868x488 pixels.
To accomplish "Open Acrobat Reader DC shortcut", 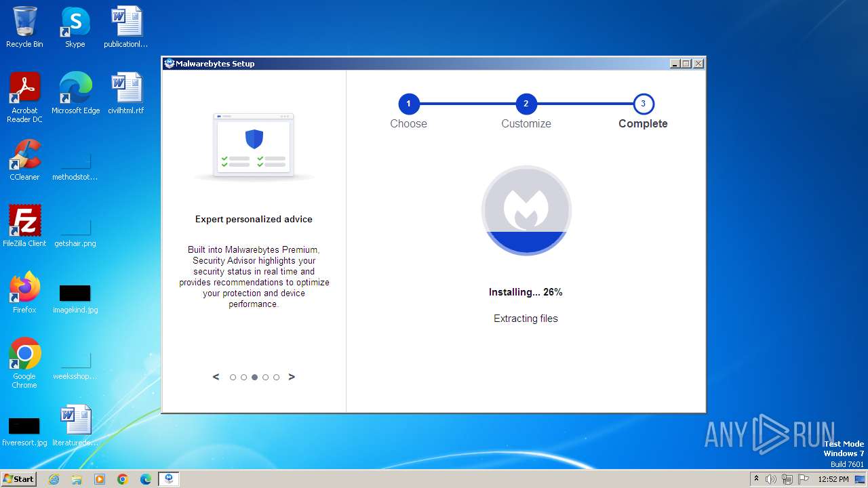I will pyautogui.click(x=24, y=98).
